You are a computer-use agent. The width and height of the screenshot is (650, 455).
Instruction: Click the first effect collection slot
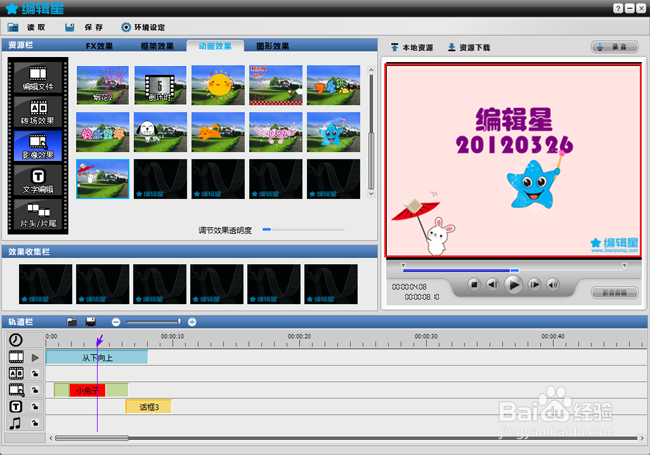[x=46, y=284]
